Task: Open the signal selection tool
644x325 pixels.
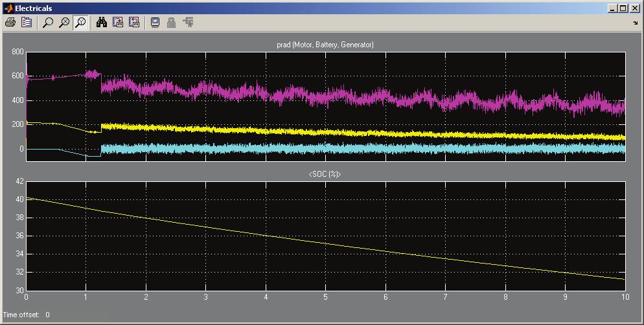Action: coord(188,23)
